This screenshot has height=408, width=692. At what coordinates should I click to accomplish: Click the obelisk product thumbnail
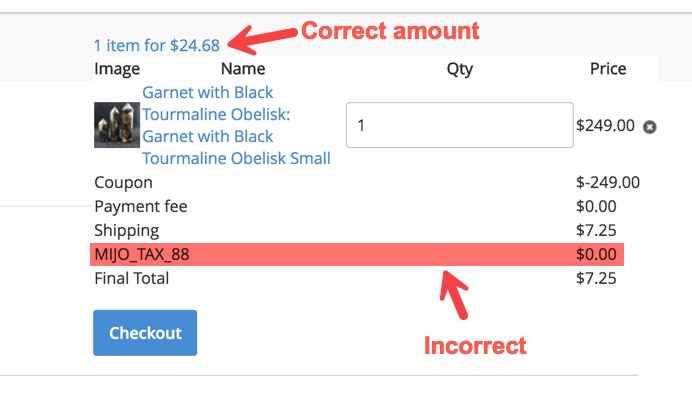coord(117,126)
